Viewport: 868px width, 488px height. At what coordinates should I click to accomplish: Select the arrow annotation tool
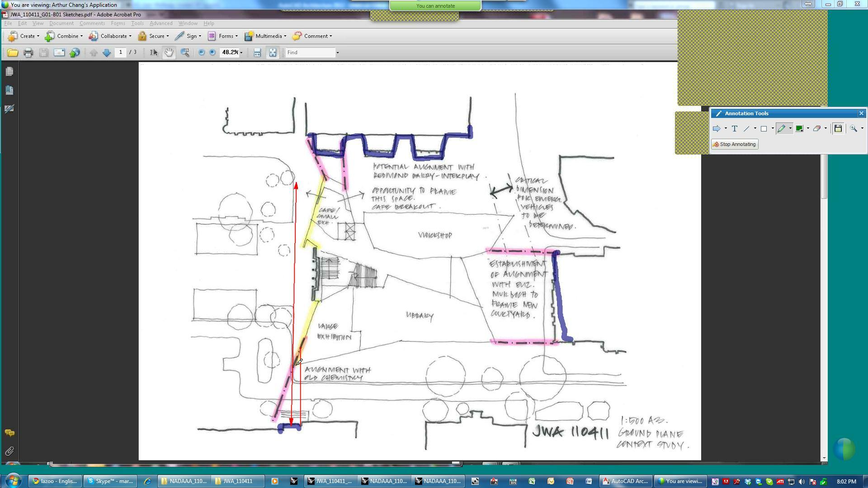pos(717,129)
